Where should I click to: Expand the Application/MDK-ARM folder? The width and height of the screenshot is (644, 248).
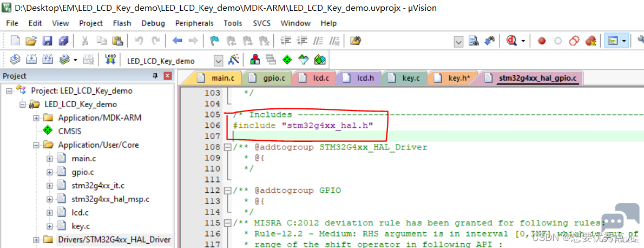point(36,118)
